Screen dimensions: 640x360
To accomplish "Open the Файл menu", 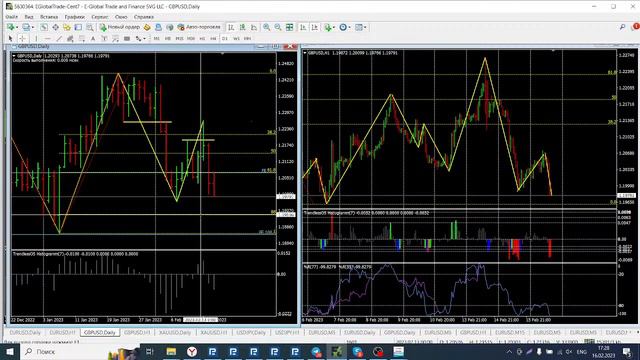I will coord(11,17).
